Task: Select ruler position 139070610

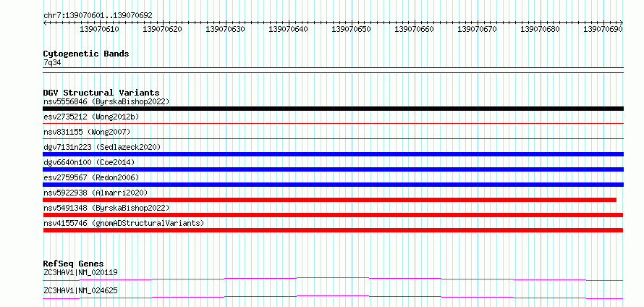Action: point(99,29)
